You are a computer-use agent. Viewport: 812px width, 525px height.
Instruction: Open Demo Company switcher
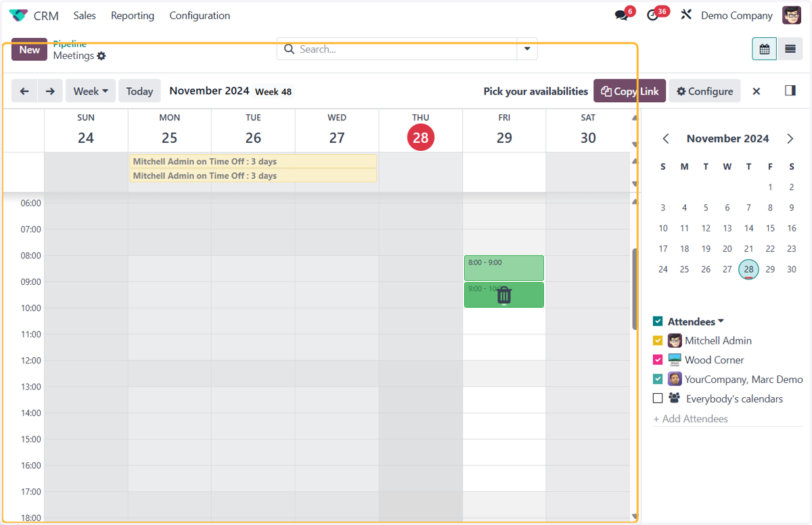(x=737, y=15)
